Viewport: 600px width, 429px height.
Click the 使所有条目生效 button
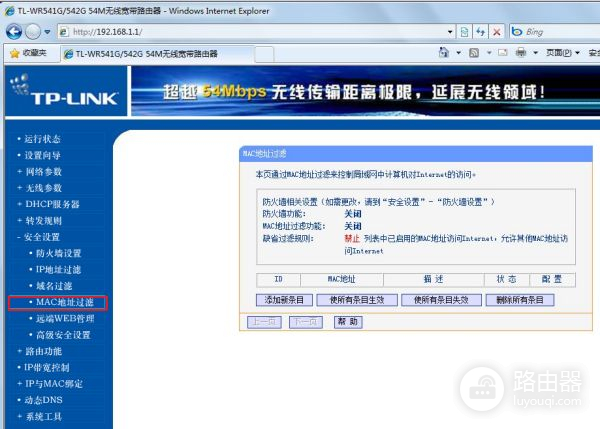[x=357, y=300]
